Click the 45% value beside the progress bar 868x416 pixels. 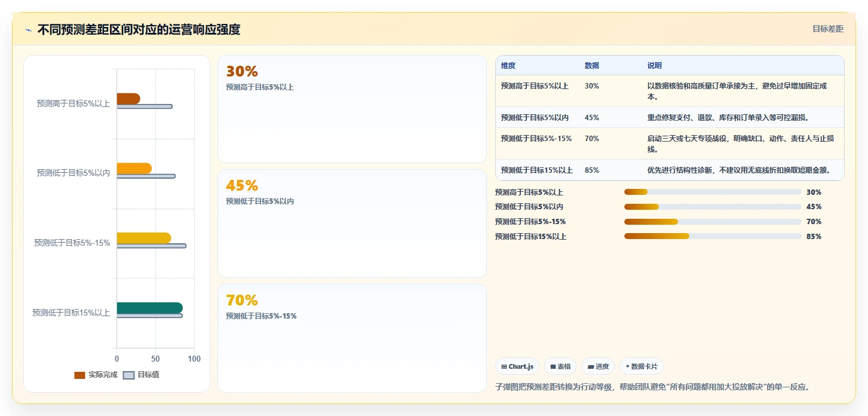pyautogui.click(x=814, y=207)
